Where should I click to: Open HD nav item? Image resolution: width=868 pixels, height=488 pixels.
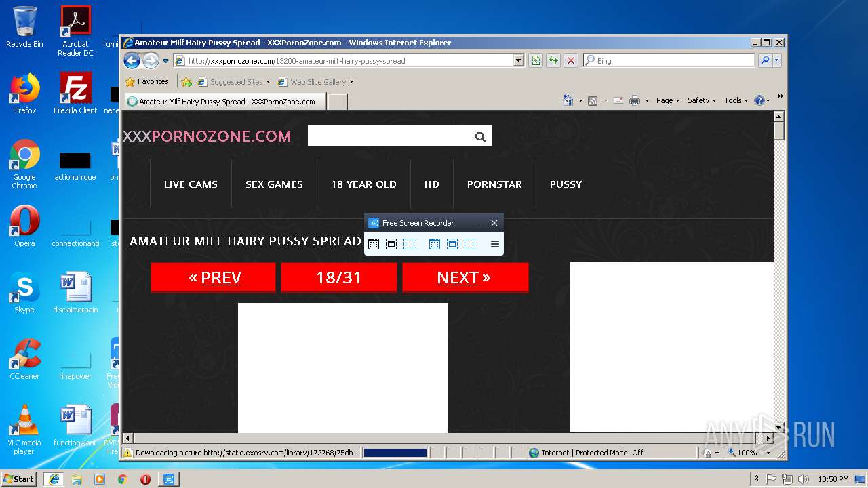(x=432, y=184)
